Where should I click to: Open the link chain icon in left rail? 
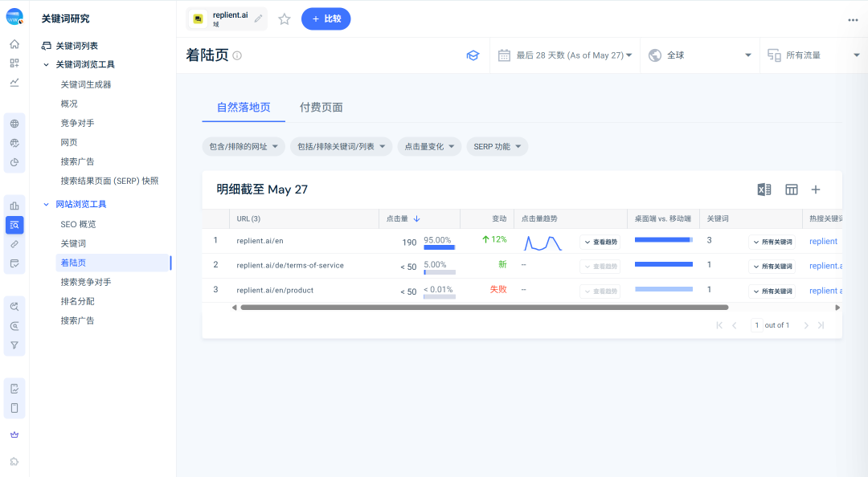point(14,244)
